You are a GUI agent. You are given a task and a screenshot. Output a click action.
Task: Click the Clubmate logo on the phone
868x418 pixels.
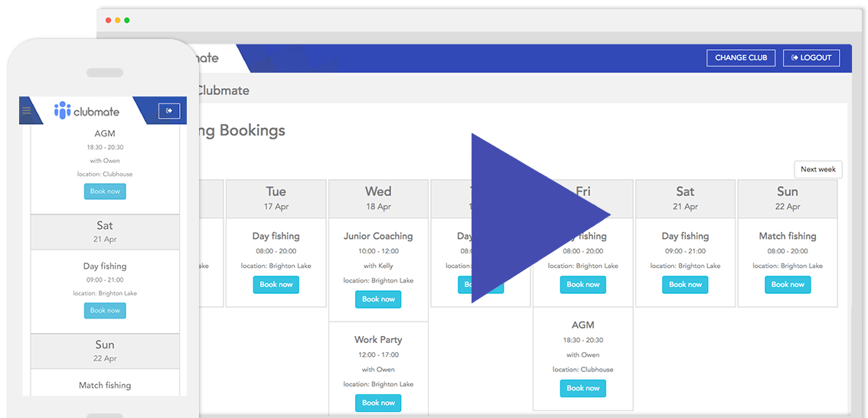(87, 111)
